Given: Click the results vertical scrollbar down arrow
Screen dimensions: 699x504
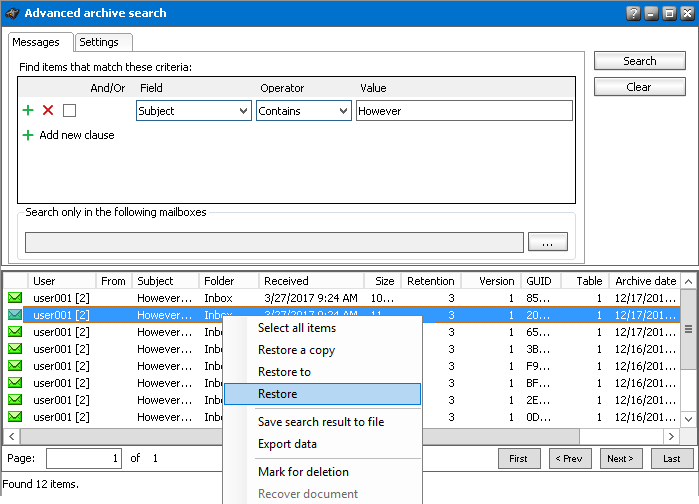Looking at the screenshot, I should point(689,418).
